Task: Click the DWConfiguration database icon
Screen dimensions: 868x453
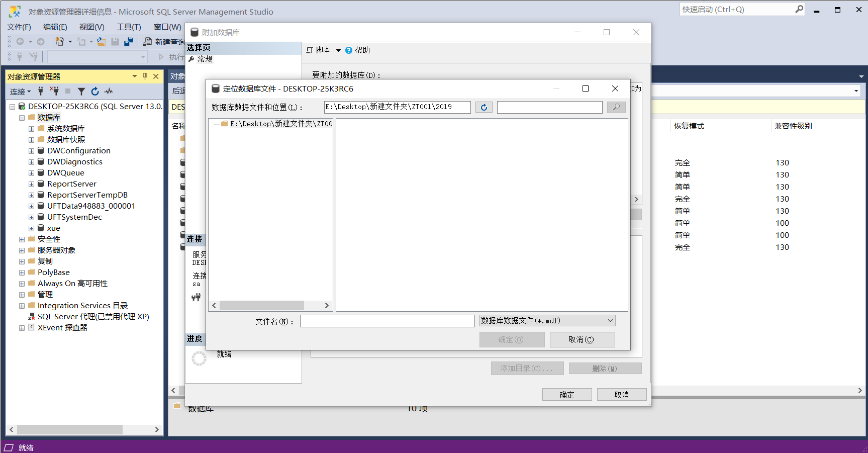Action: point(41,150)
